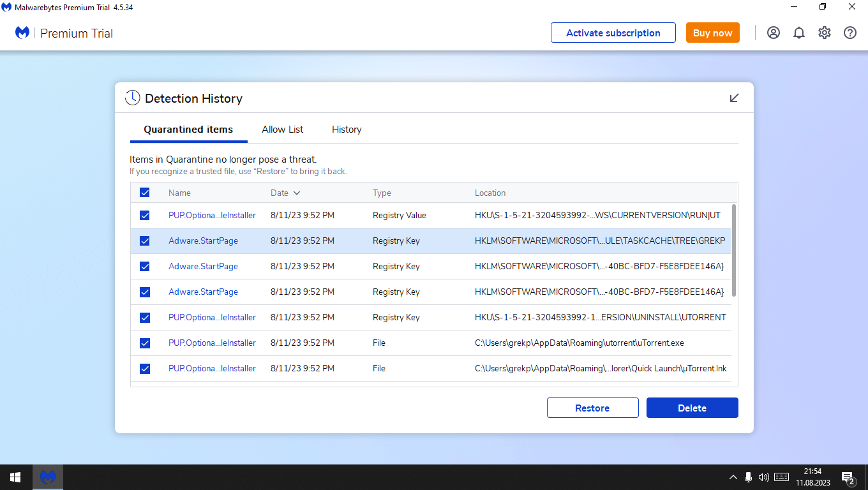Screen dimensions: 868x490
Task: Switch to the Quarantined items tab
Action: pyautogui.click(x=188, y=130)
